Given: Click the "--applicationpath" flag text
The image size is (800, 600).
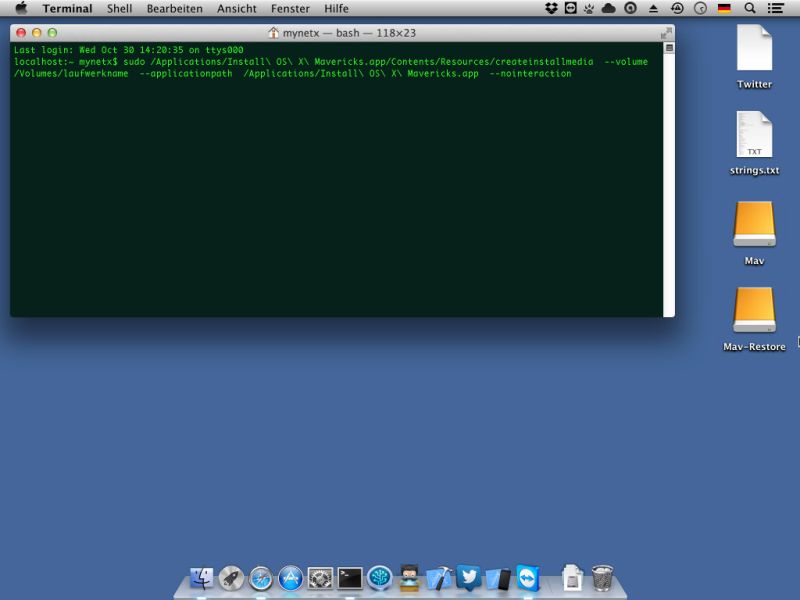Looking at the screenshot, I should pos(186,73).
